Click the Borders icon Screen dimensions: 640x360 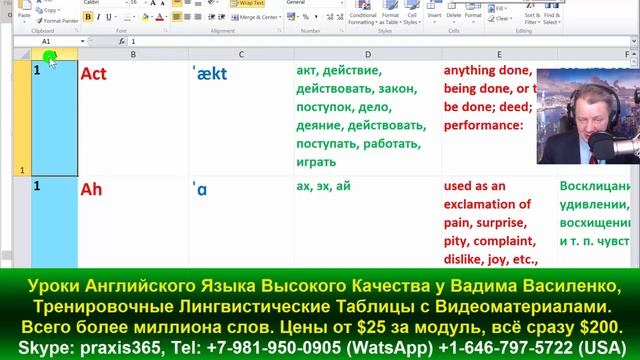(127, 17)
